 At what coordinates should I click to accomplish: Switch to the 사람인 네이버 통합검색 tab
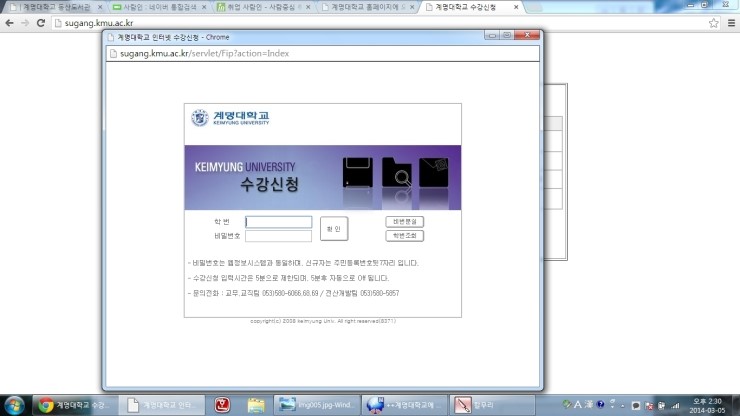point(160,7)
